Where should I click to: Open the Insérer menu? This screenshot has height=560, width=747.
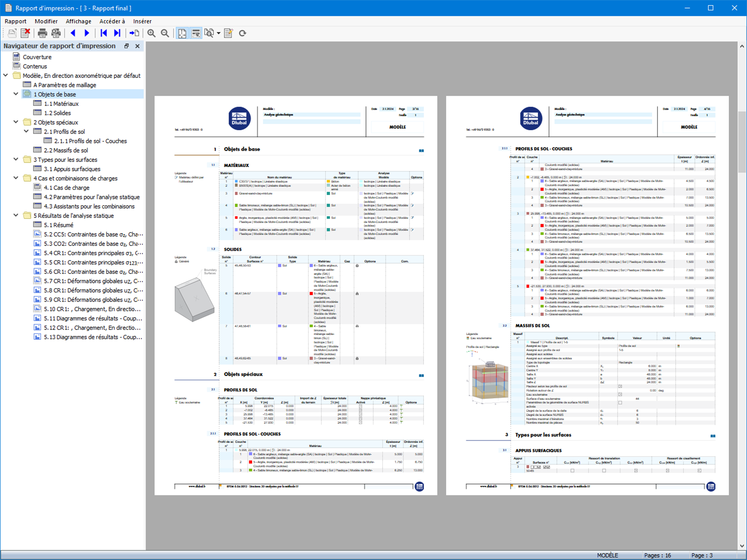142,21
